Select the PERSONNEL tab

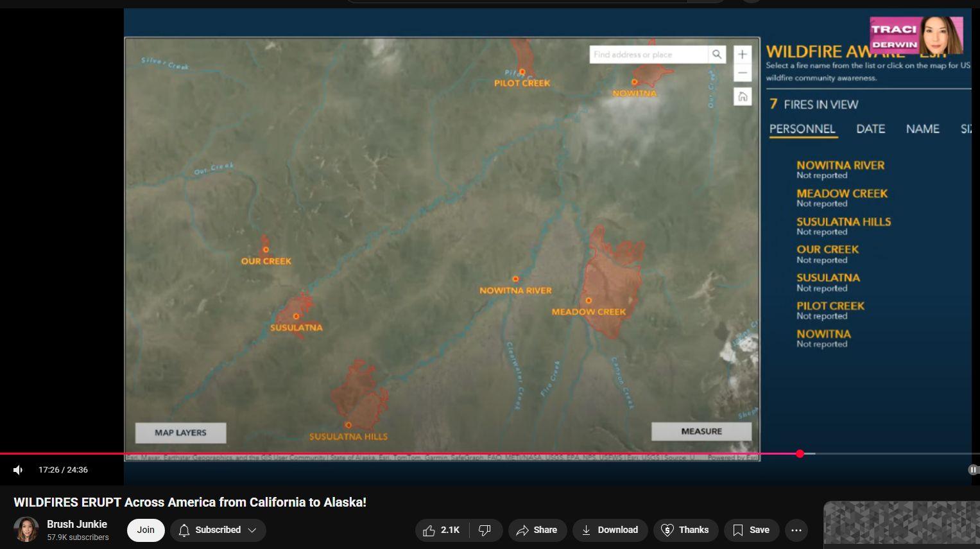click(x=802, y=129)
